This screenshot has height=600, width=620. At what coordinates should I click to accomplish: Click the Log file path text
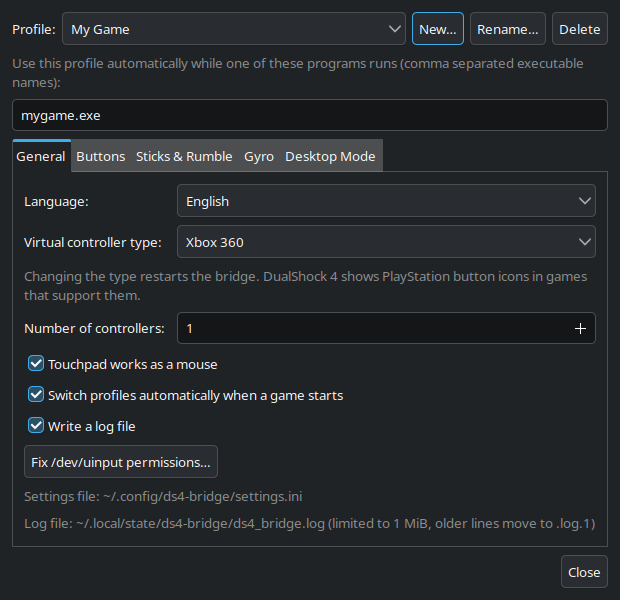pyautogui.click(x=310, y=523)
